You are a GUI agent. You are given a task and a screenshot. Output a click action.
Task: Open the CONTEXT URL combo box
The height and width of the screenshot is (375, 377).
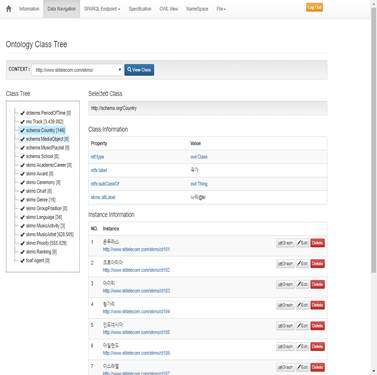tap(77, 70)
